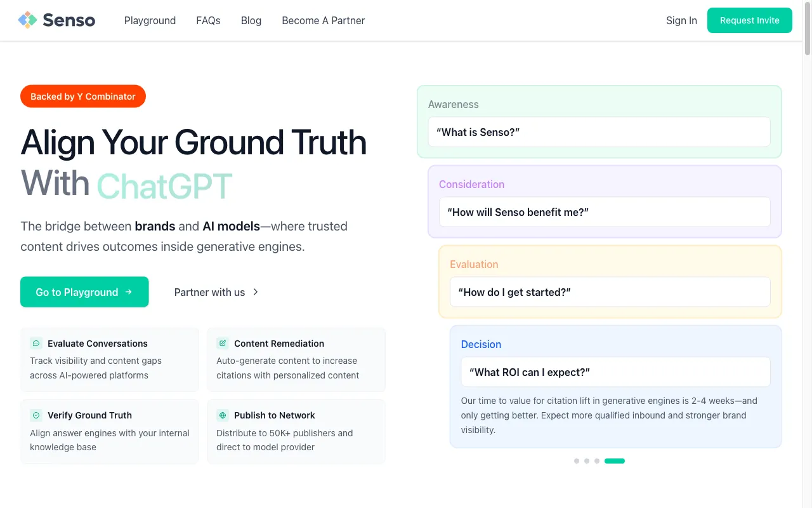Click the Verify Ground Truth card title
Viewport: 812px width, 508px height.
click(x=89, y=415)
